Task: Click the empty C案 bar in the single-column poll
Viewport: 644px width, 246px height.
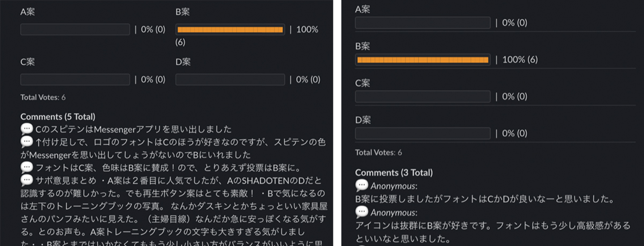Action: click(x=423, y=96)
